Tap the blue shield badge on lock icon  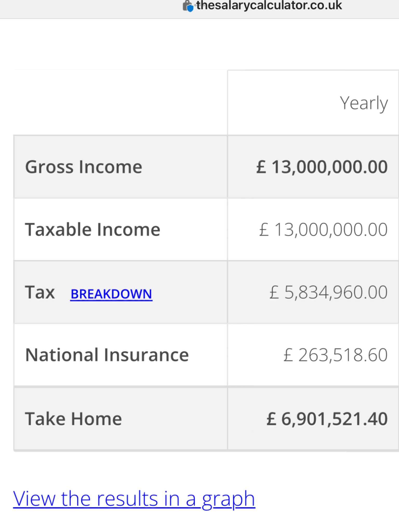coord(190,8)
